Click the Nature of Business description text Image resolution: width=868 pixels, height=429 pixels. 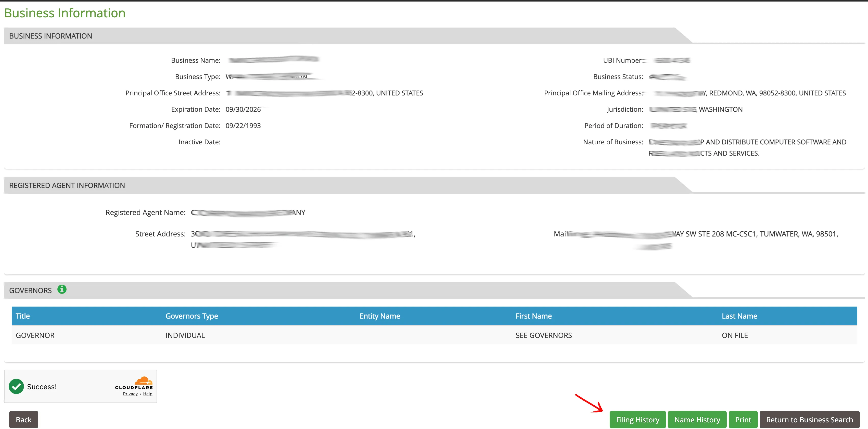point(747,148)
